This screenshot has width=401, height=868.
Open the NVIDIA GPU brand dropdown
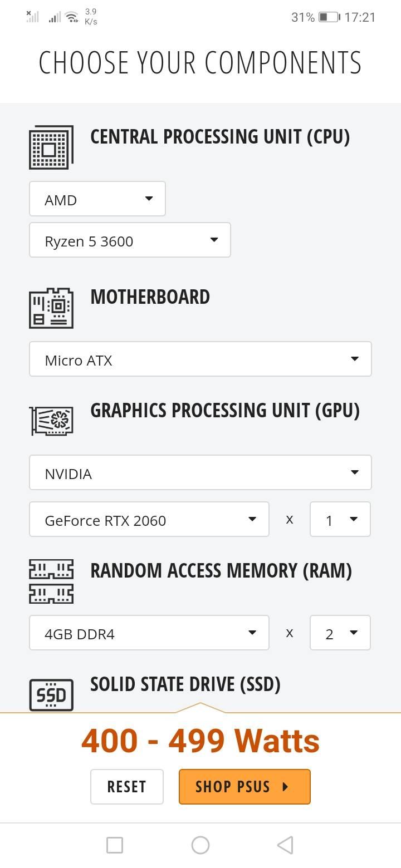click(x=200, y=472)
